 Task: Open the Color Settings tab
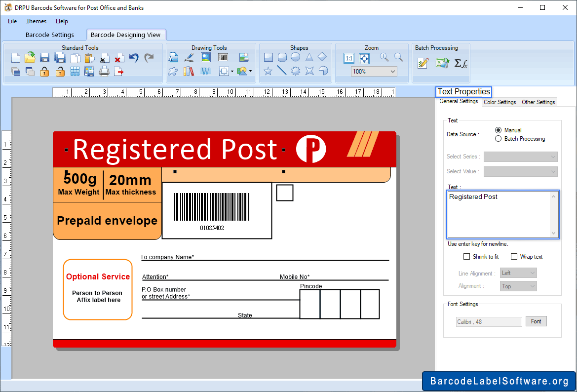500,102
